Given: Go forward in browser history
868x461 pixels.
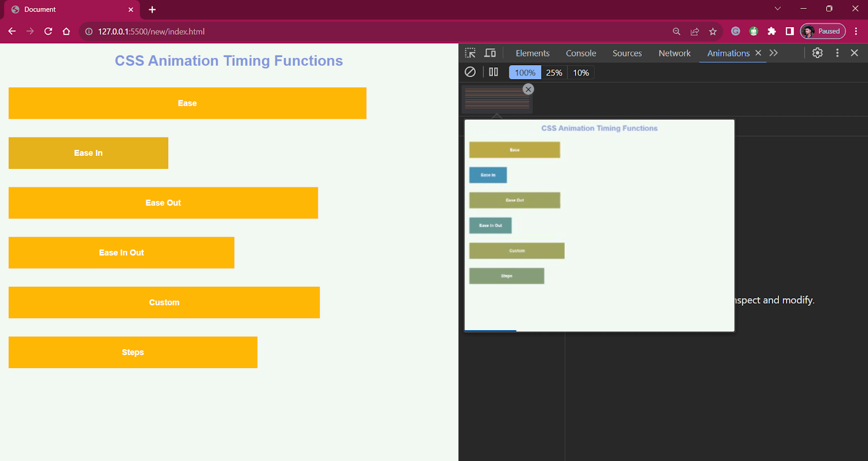Looking at the screenshot, I should tap(30, 31).
